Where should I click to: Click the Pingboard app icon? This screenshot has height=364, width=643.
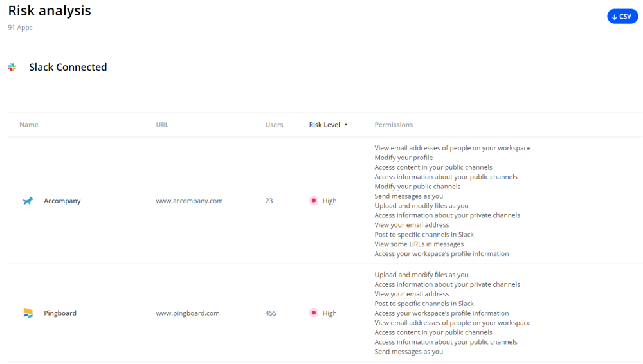pyautogui.click(x=28, y=313)
